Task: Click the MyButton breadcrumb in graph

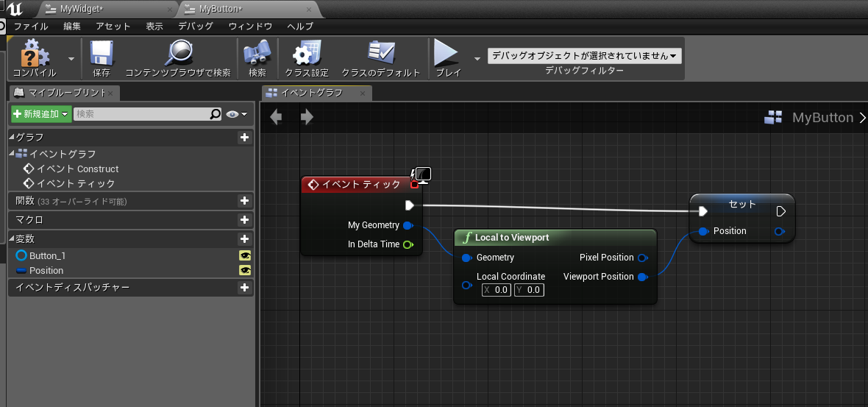Action: click(x=822, y=118)
